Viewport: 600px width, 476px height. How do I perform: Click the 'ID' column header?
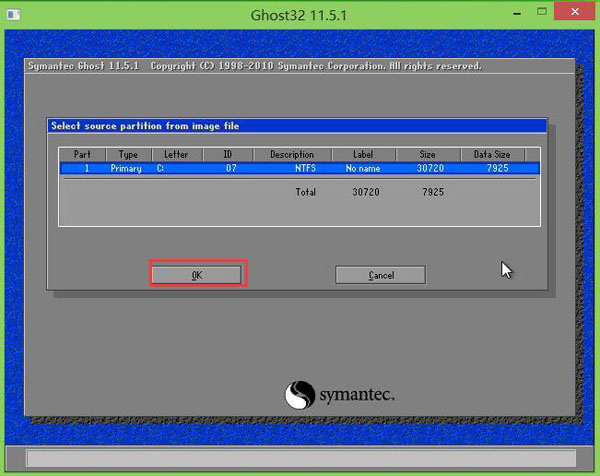(228, 155)
